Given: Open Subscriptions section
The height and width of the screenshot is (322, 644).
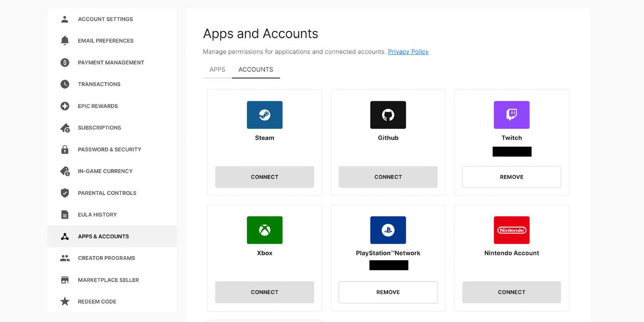Looking at the screenshot, I should point(112,128).
